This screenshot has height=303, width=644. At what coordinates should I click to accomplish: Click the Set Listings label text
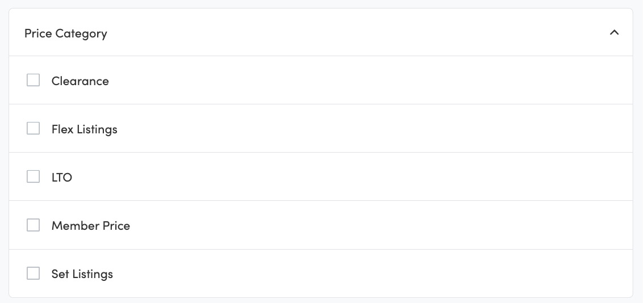tap(82, 274)
